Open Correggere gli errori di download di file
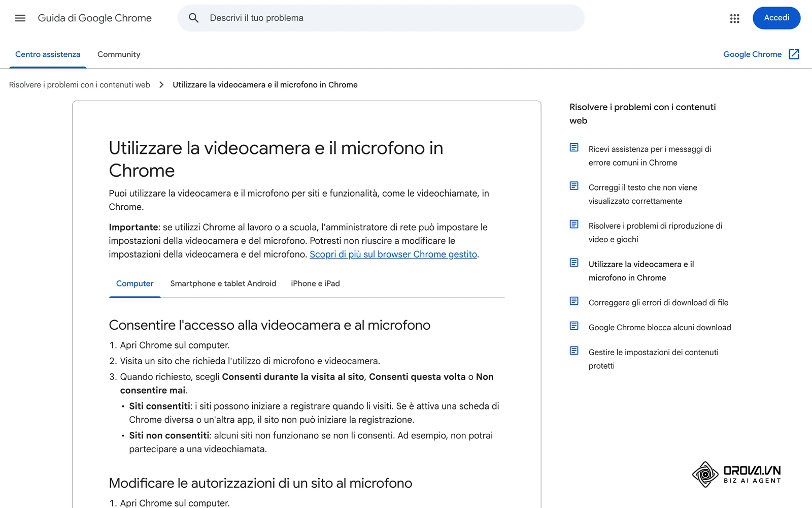The image size is (812, 508). tap(658, 303)
